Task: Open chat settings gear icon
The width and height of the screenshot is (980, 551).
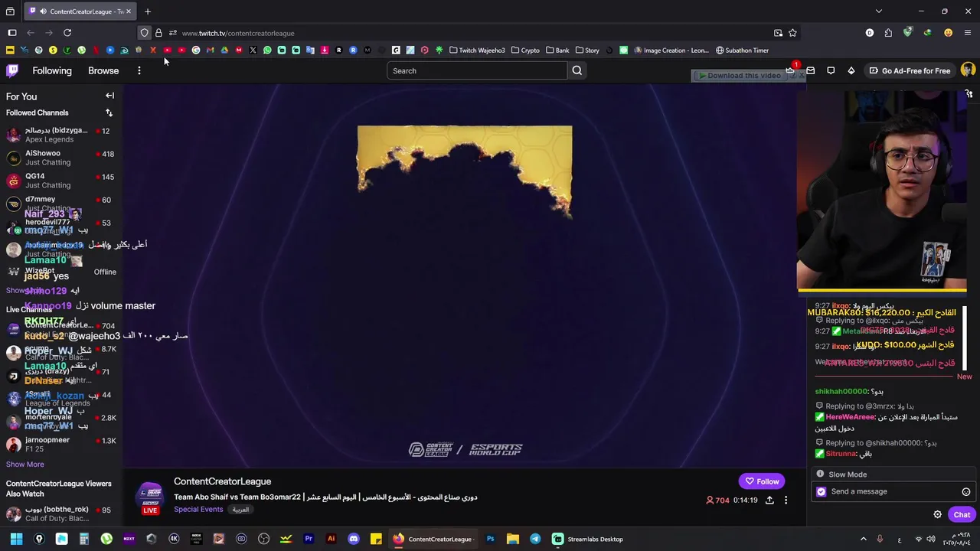Action: [x=937, y=514]
